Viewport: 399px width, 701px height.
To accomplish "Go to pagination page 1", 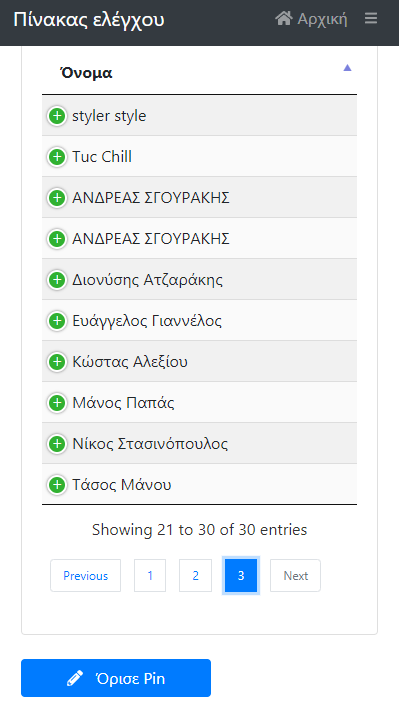I will (150, 575).
